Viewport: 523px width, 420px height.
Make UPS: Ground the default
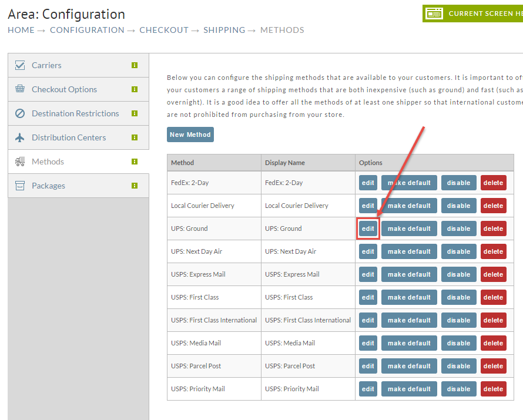click(409, 229)
